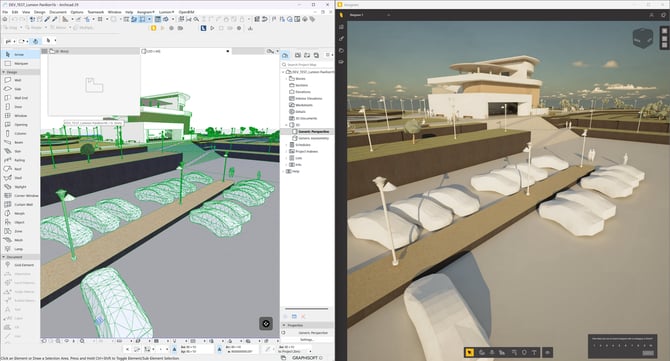Select the Opening tool
The height and width of the screenshot is (361, 670).
pos(20,124)
